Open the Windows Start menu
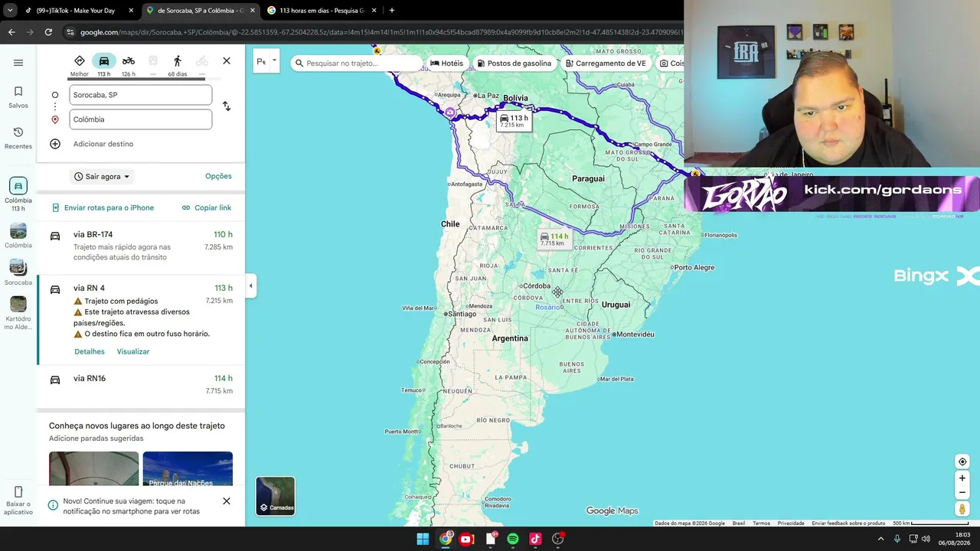980x551 pixels. (423, 539)
